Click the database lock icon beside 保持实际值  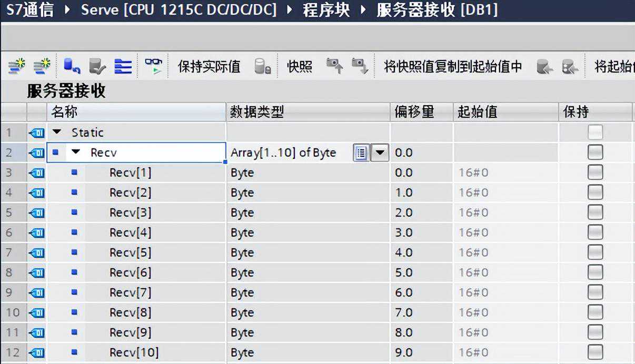coord(262,66)
